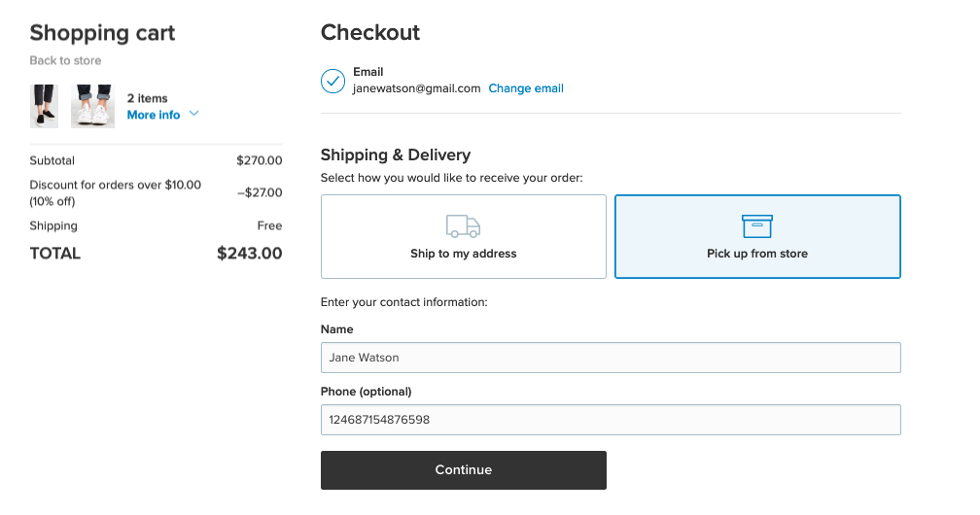
Task: Click the janewatson@gmail.com email text
Action: [x=416, y=88]
